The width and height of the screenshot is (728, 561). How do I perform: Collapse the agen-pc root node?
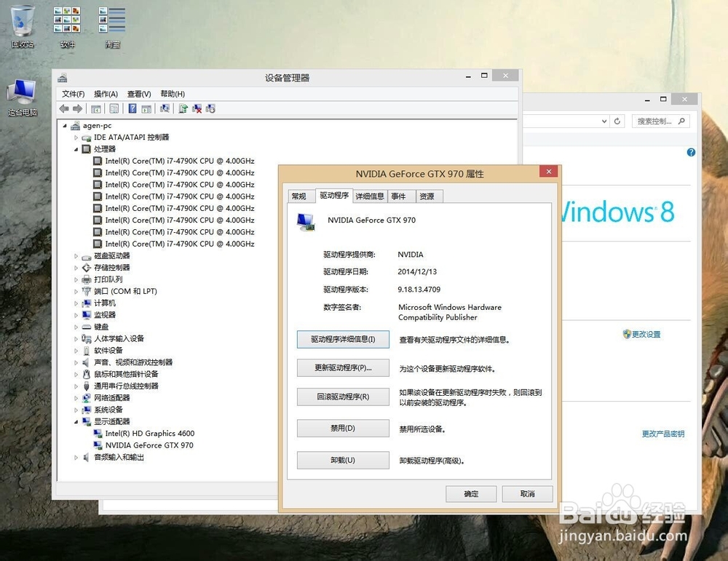click(x=65, y=126)
